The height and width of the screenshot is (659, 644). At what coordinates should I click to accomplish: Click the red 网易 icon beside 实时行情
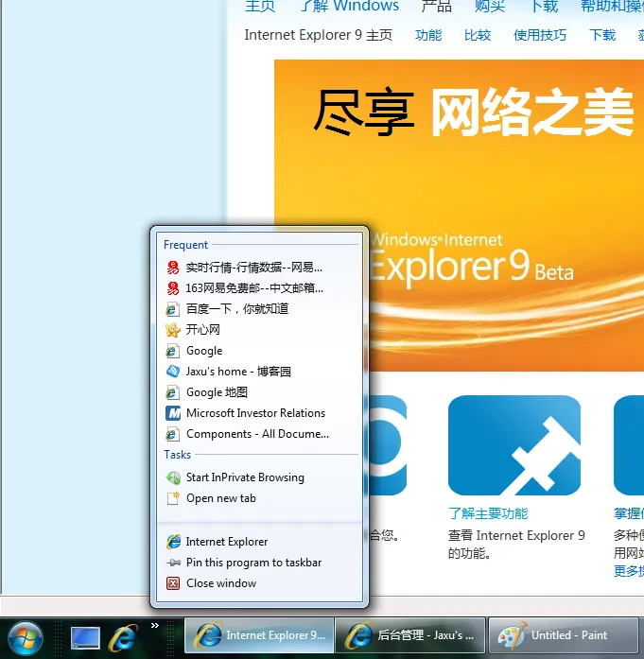coord(173,268)
